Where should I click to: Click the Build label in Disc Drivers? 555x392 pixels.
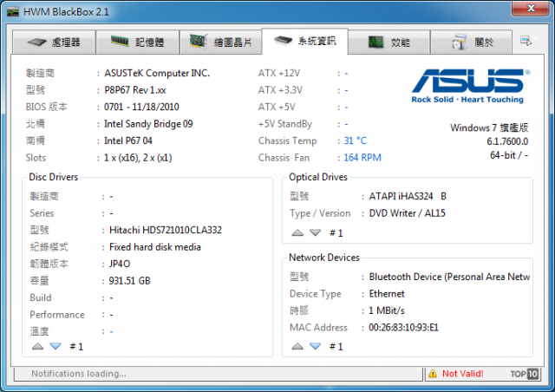click(41, 297)
